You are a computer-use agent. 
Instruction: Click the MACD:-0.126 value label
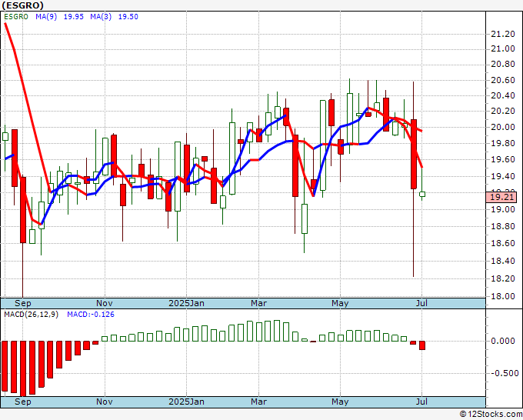point(91,315)
